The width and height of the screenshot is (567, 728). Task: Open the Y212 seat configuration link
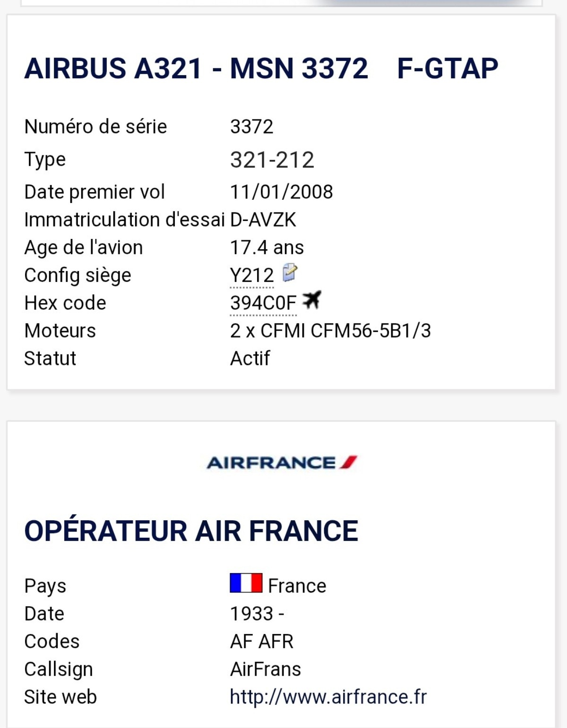coord(252,276)
